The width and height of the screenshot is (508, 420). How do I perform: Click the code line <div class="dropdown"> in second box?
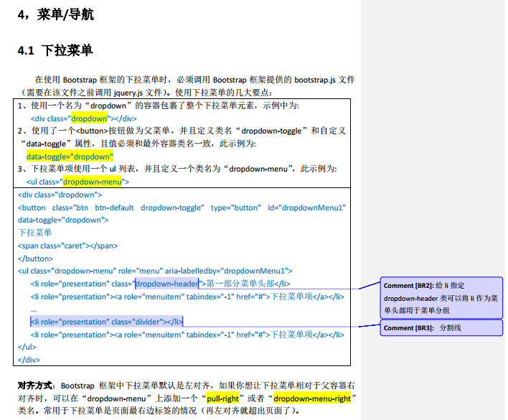60,195
